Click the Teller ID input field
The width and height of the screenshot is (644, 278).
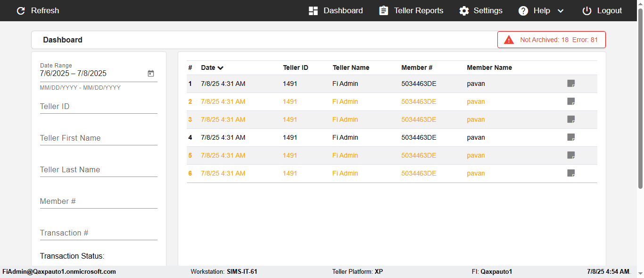tap(99, 107)
